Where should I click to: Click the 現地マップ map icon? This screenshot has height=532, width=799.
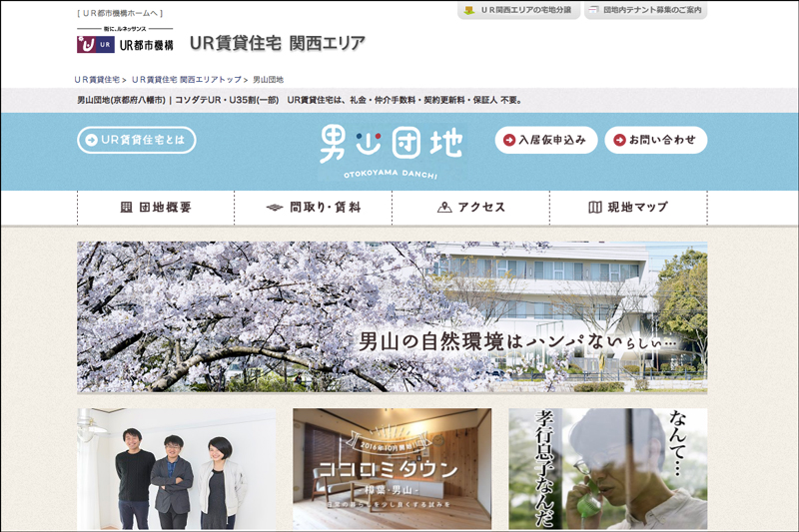pos(595,208)
